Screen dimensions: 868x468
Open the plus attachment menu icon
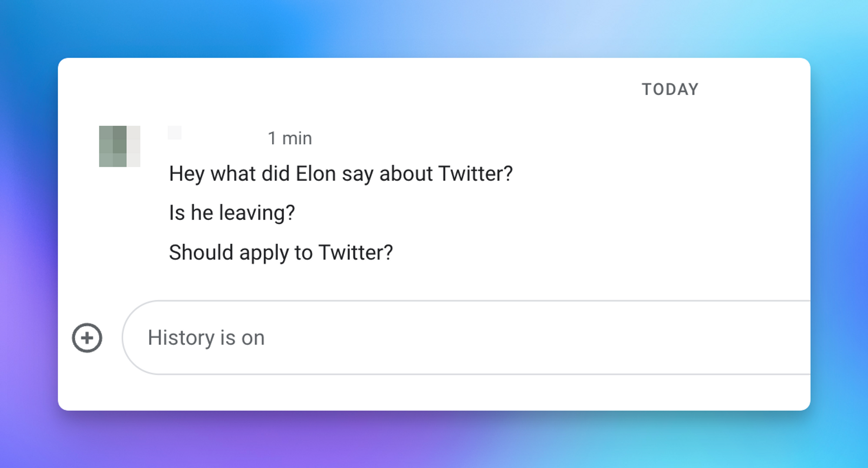(87, 338)
